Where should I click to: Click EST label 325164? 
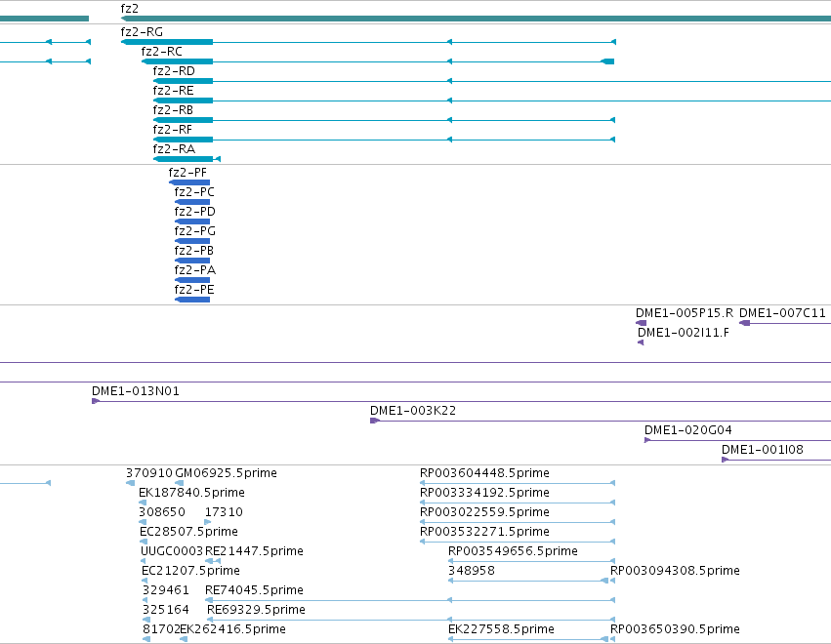[x=166, y=610]
